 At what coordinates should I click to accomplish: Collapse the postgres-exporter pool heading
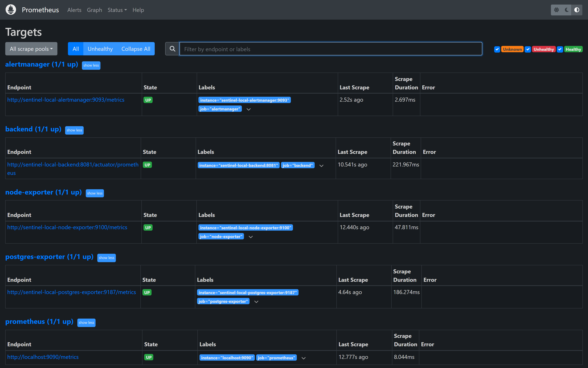point(49,257)
